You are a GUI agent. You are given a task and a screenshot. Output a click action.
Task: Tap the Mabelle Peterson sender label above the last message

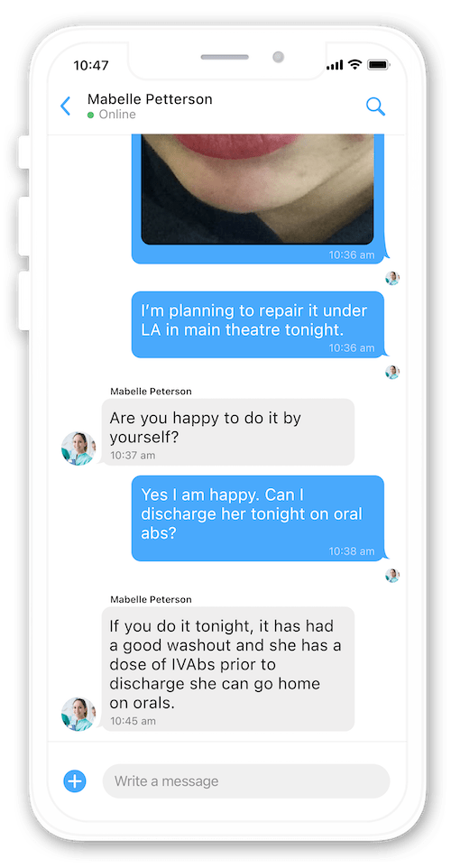tap(151, 599)
